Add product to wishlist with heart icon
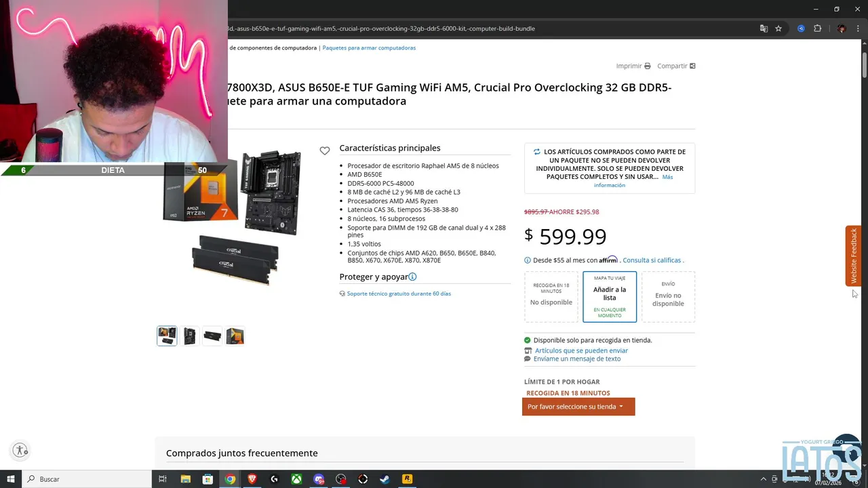868x488 pixels. tap(325, 150)
